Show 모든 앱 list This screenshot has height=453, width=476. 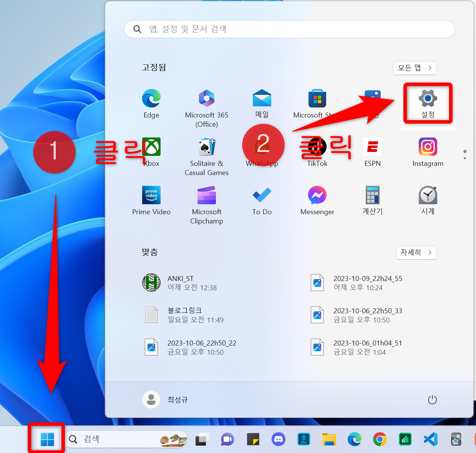pyautogui.click(x=415, y=68)
